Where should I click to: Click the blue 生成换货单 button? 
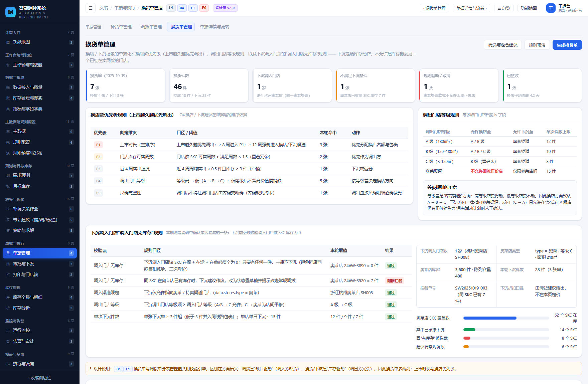pyautogui.click(x=567, y=45)
